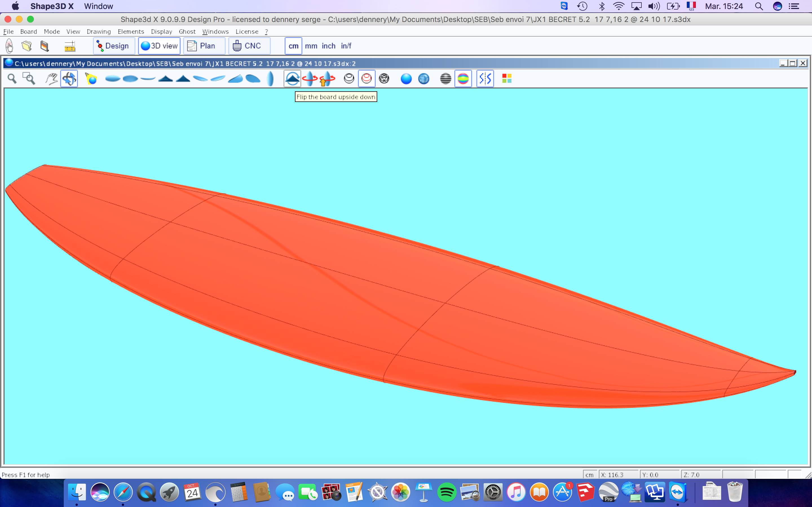This screenshot has width=812, height=507.
Task: Open Spotify from the dock
Action: pos(447,492)
